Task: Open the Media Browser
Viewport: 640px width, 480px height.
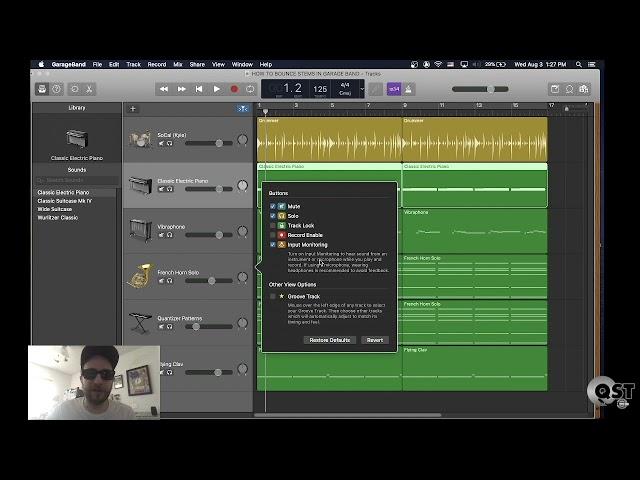Action: 584,89
